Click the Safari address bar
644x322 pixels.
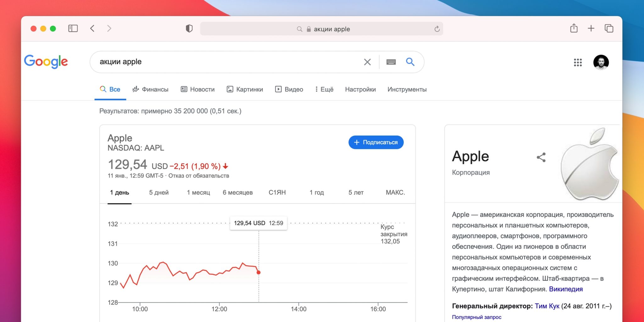point(321,29)
